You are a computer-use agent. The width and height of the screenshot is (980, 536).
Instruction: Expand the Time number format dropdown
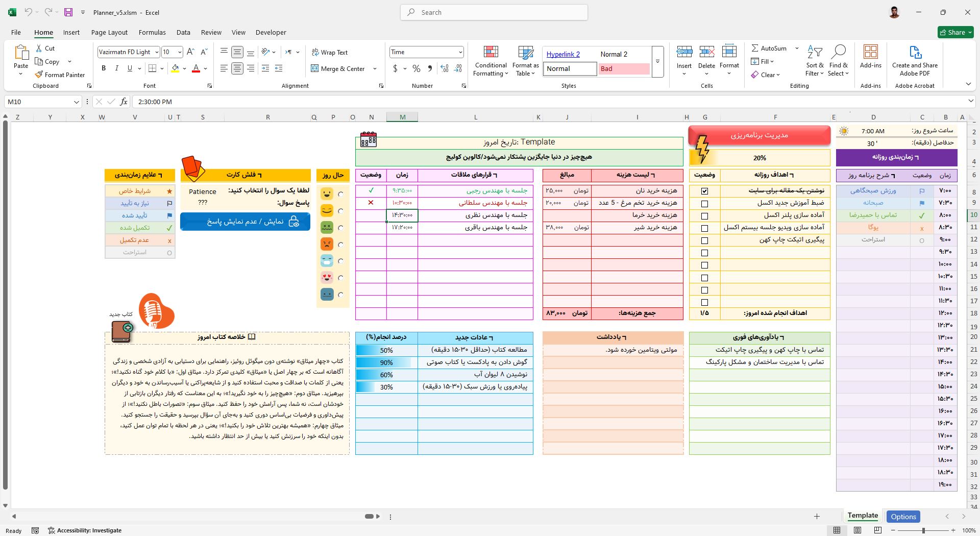tap(460, 52)
